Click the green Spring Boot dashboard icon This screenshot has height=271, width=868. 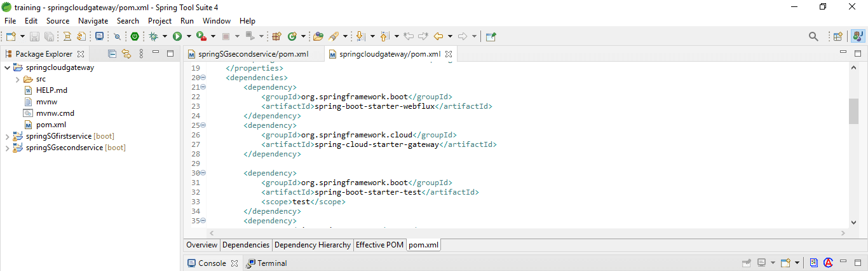135,36
